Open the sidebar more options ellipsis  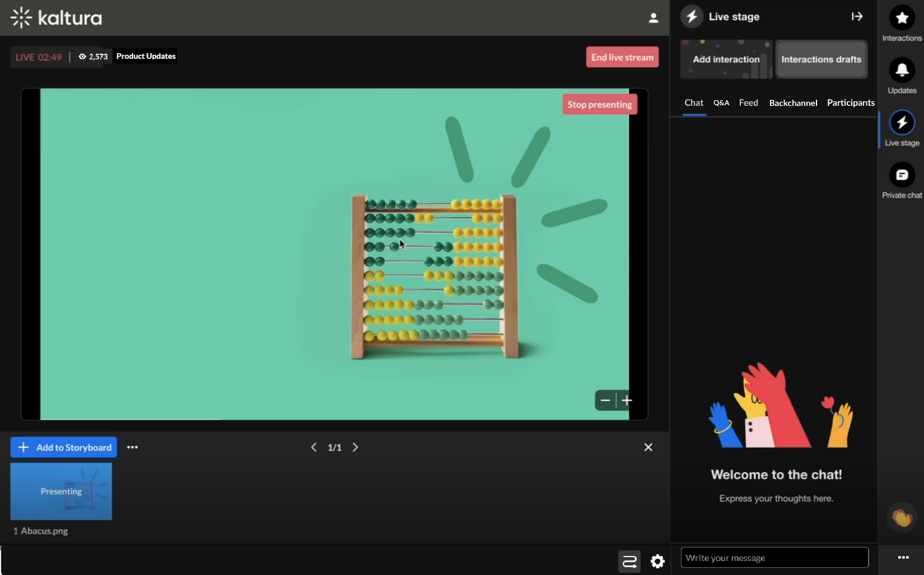(903, 558)
